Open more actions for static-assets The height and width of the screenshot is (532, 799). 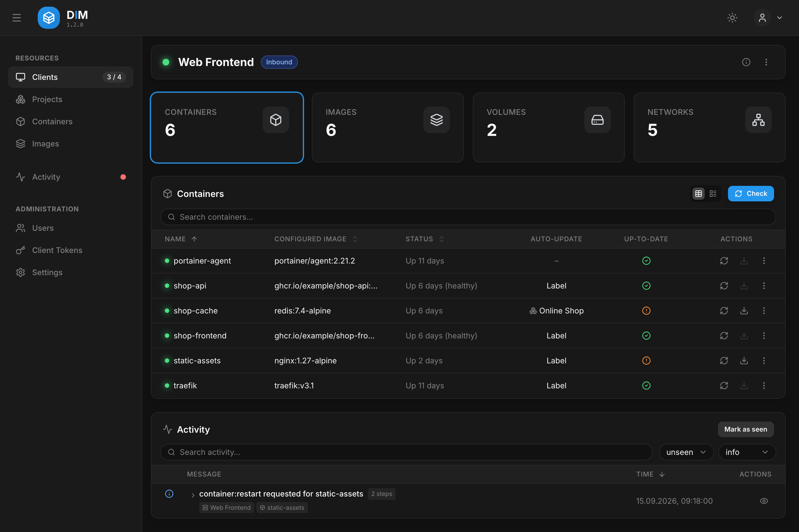coord(764,360)
